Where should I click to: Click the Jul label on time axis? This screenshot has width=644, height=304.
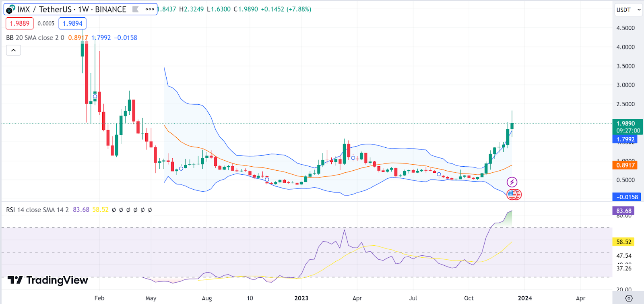pyautogui.click(x=413, y=298)
